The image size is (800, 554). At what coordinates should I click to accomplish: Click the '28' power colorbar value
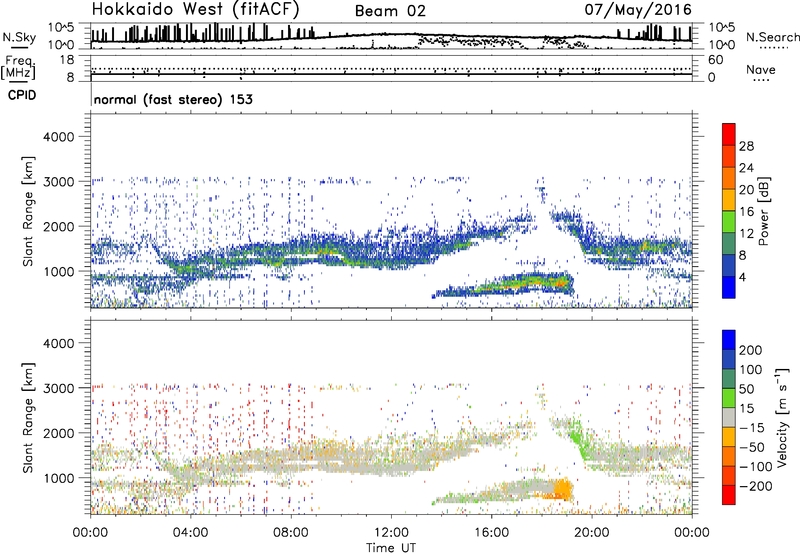[x=746, y=146]
